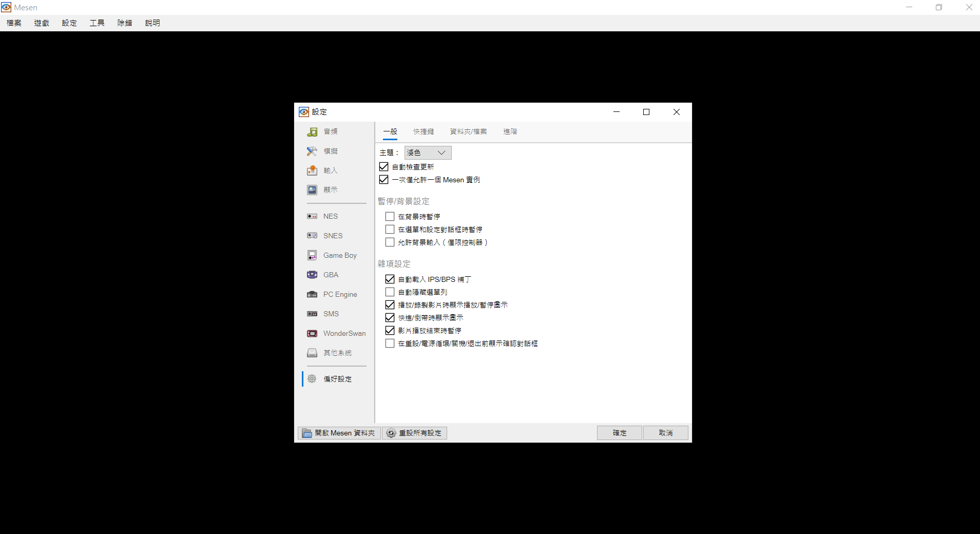This screenshot has height=534, width=980.
Task: Switch to the 進階 tab
Action: tap(510, 131)
